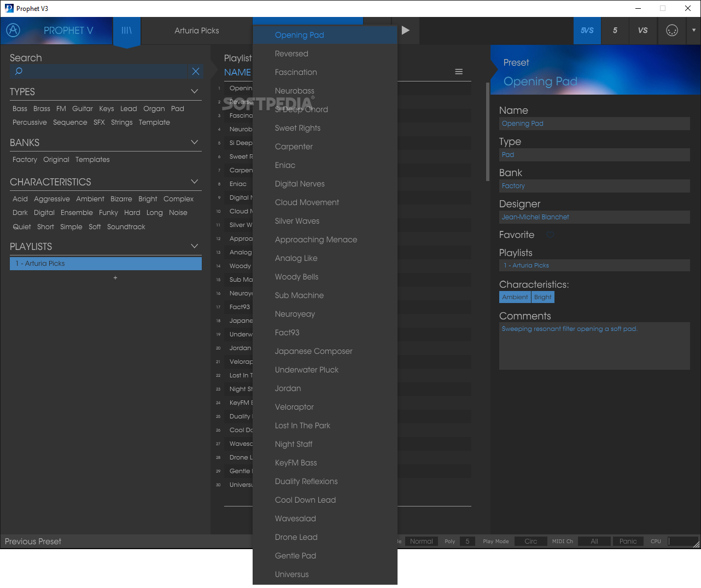This screenshot has width=701, height=588.
Task: Open MIDI Ch All selector
Action: [594, 542]
